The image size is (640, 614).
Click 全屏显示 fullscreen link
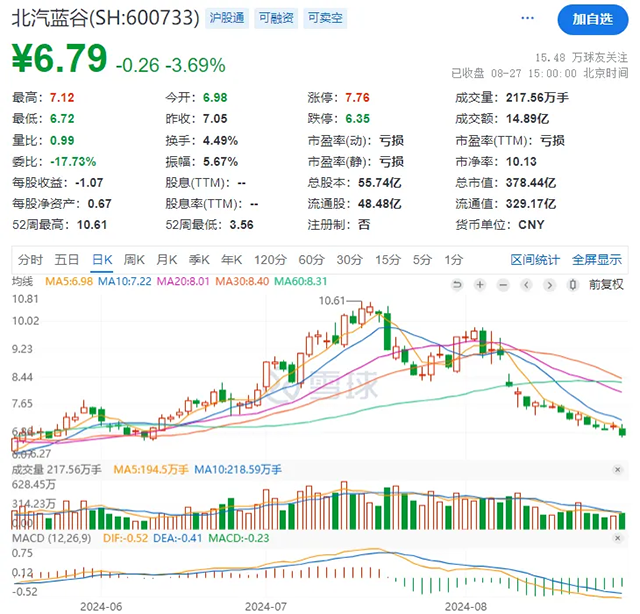click(x=597, y=260)
